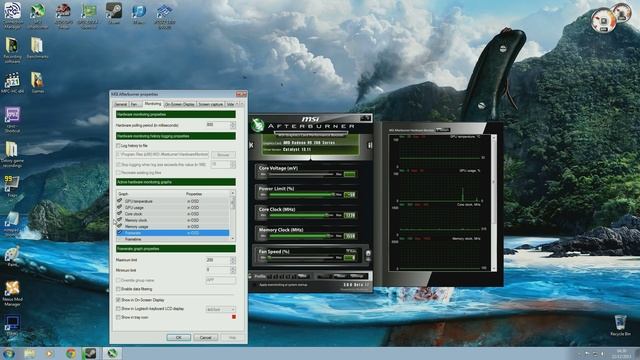
Task: Open the On-Screen Display tab
Action: (180, 104)
